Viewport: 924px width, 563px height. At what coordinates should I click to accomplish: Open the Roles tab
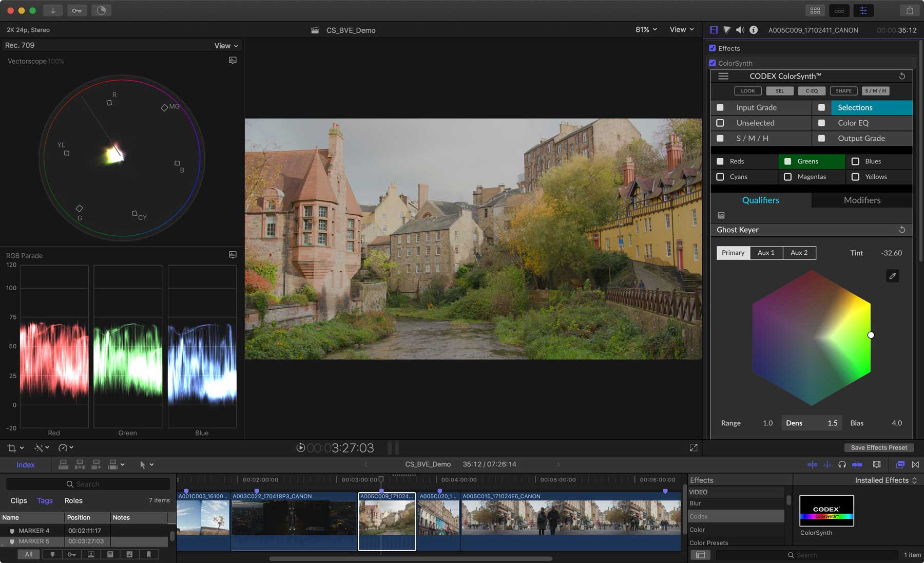pyautogui.click(x=73, y=501)
